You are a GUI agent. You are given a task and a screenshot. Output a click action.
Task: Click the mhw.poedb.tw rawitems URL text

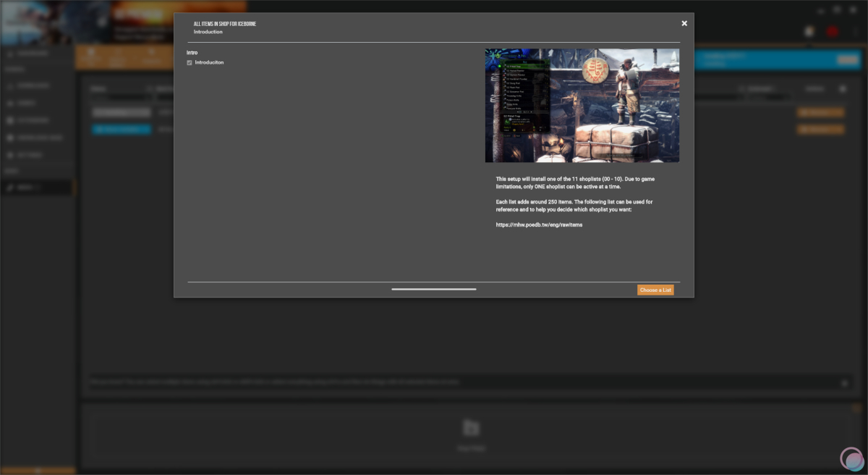[539, 224]
